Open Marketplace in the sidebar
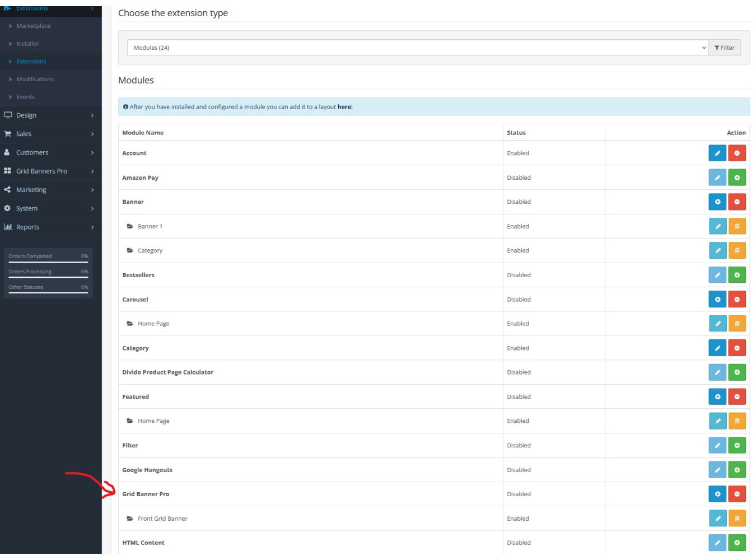The image size is (756, 560). (34, 26)
